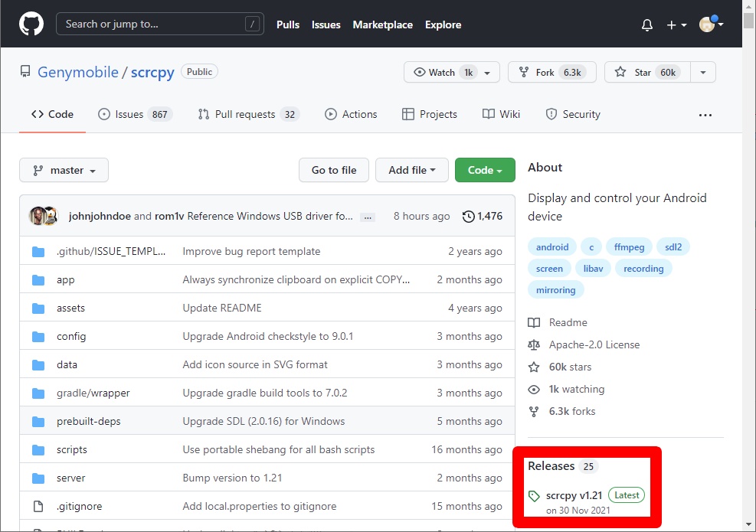This screenshot has width=756, height=532.
Task: Expand commit message ellipsis button
Action: coord(368,217)
